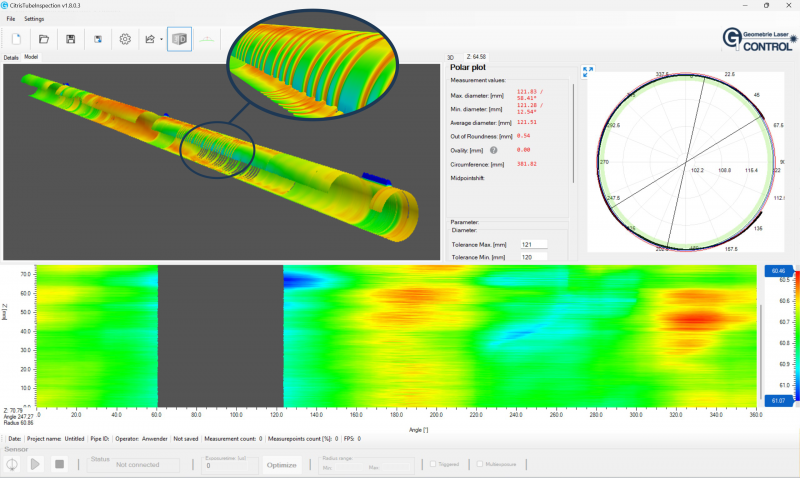The image size is (800, 478).
Task: Switch to the Details tab
Action: pyautogui.click(x=11, y=58)
